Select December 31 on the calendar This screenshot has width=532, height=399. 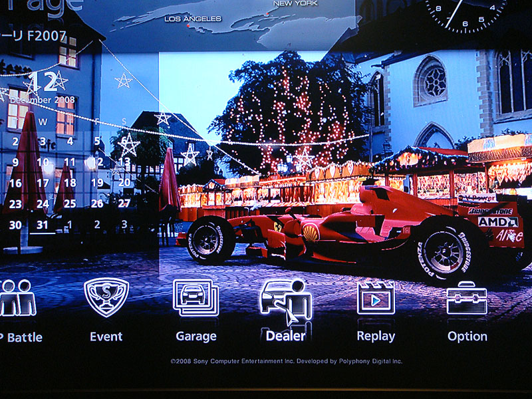43,225
